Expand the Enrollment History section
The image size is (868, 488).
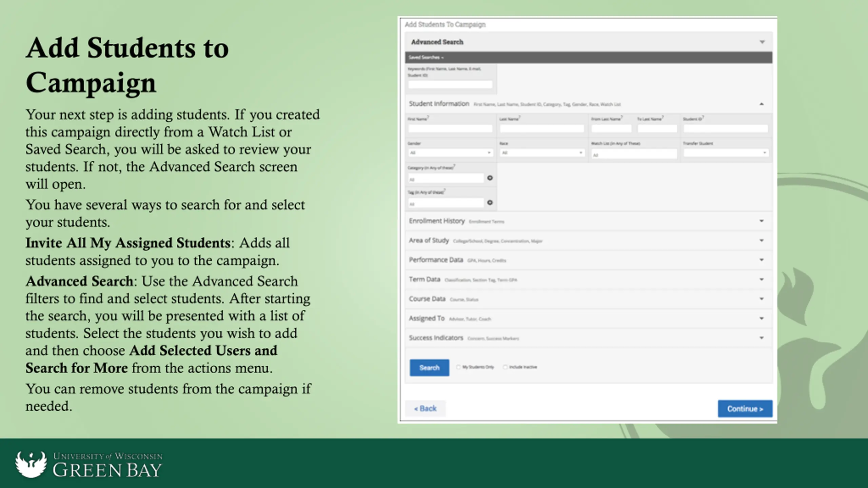click(761, 221)
